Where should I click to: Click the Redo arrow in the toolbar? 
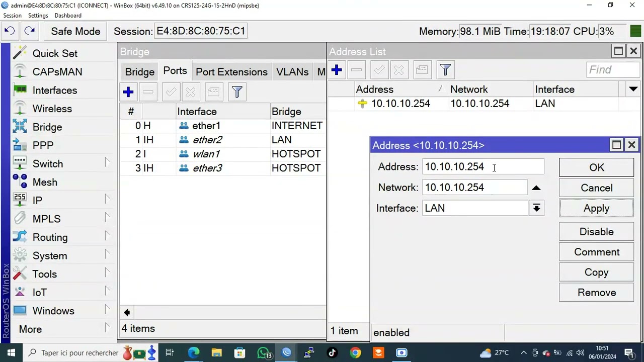coord(30,31)
